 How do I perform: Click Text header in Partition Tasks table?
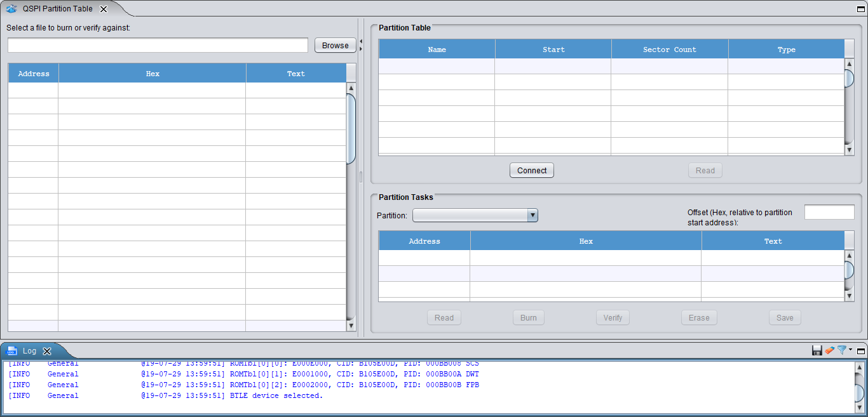coord(773,241)
